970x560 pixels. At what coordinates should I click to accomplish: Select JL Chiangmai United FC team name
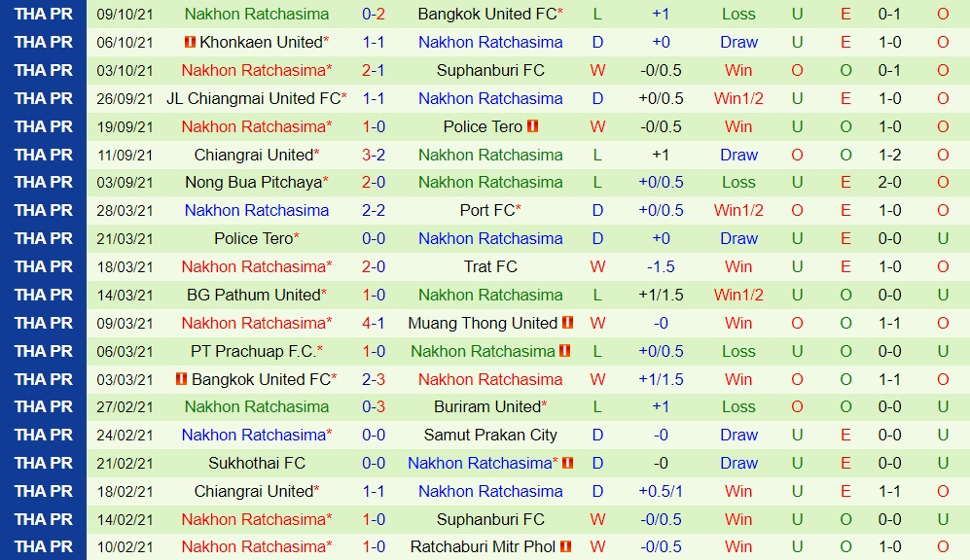point(254,98)
